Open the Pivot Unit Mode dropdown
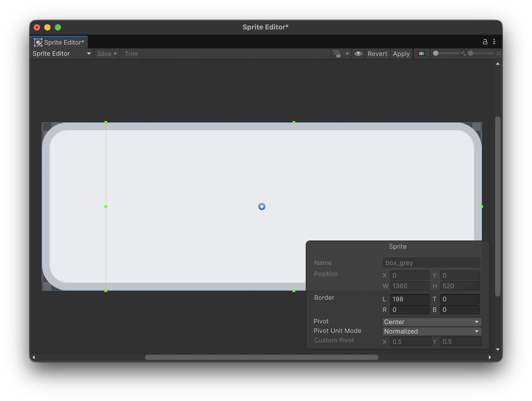This screenshot has height=401, width=532. coord(431,331)
